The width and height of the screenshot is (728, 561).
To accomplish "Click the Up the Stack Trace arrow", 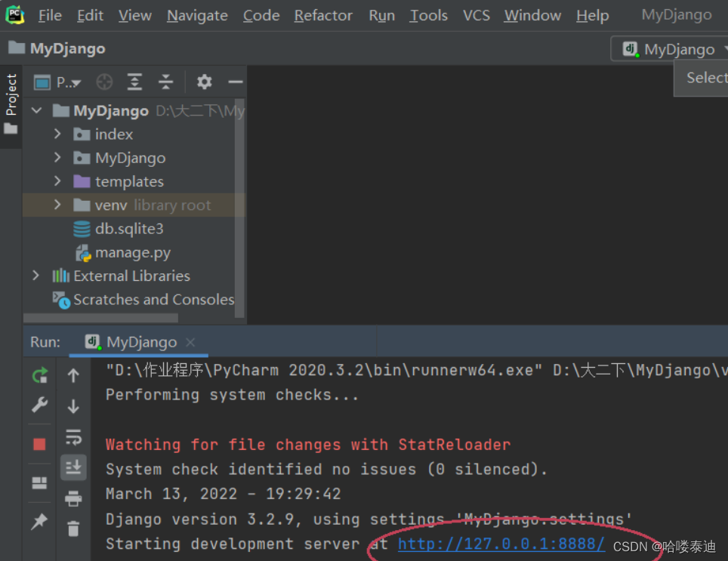I will point(73,375).
